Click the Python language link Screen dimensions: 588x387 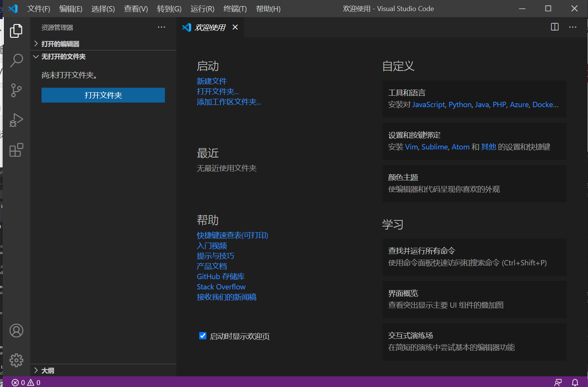click(460, 104)
